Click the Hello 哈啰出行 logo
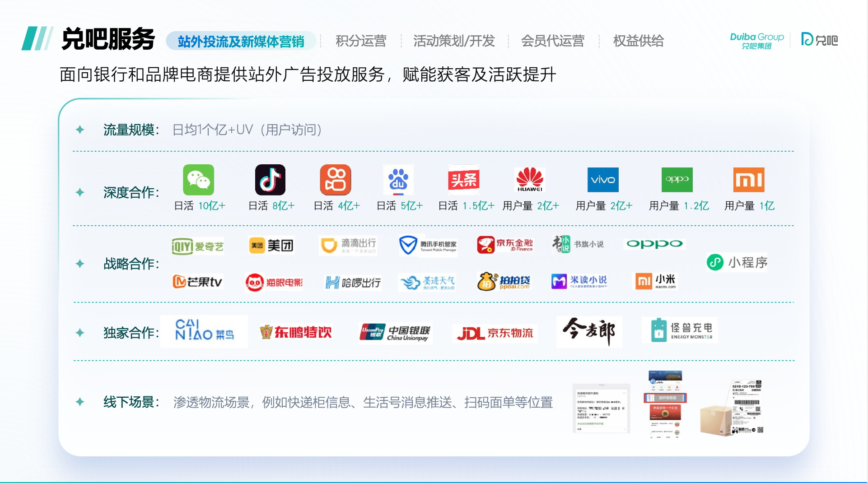Image resolution: width=868 pixels, height=483 pixels. pyautogui.click(x=353, y=283)
